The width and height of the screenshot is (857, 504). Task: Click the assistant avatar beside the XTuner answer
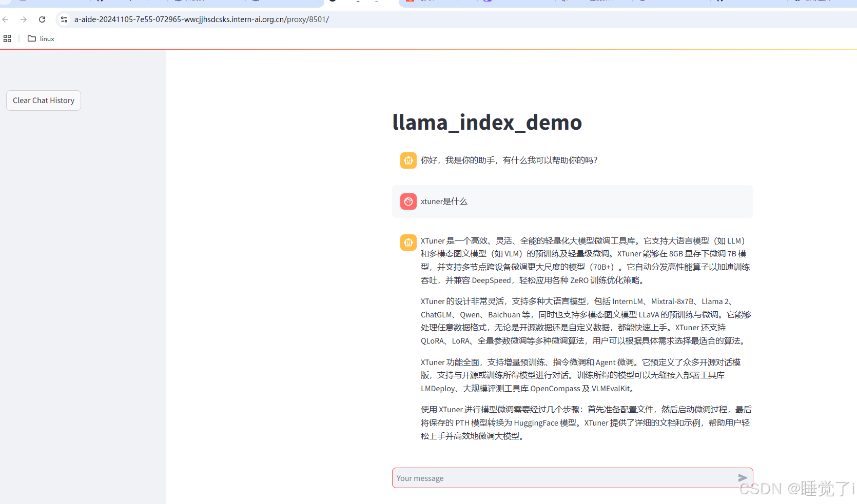[408, 243]
